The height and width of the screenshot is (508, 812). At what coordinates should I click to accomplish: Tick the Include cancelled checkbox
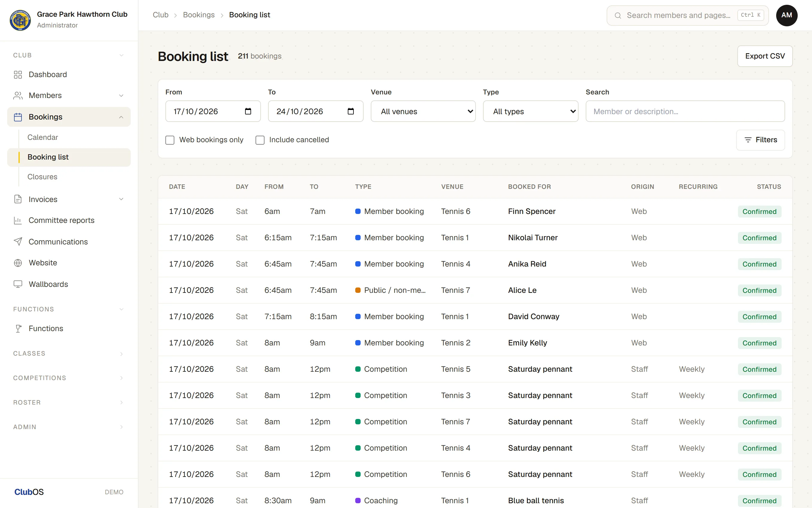(260, 140)
